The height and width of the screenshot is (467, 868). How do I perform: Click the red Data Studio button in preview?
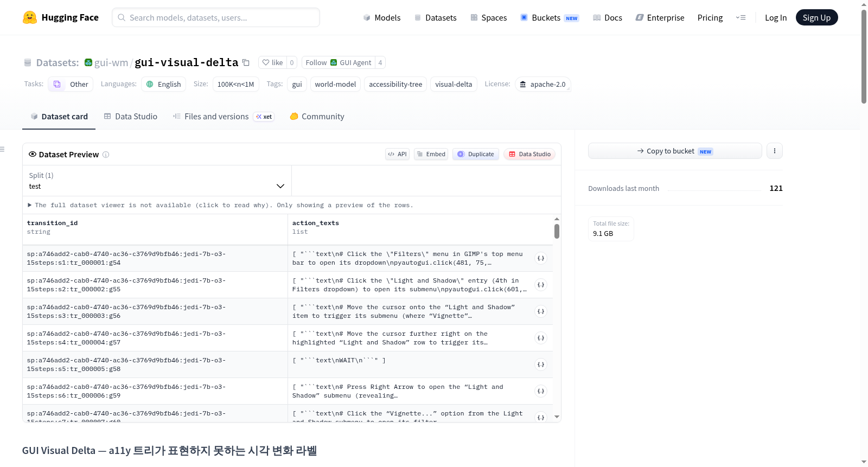coord(529,154)
